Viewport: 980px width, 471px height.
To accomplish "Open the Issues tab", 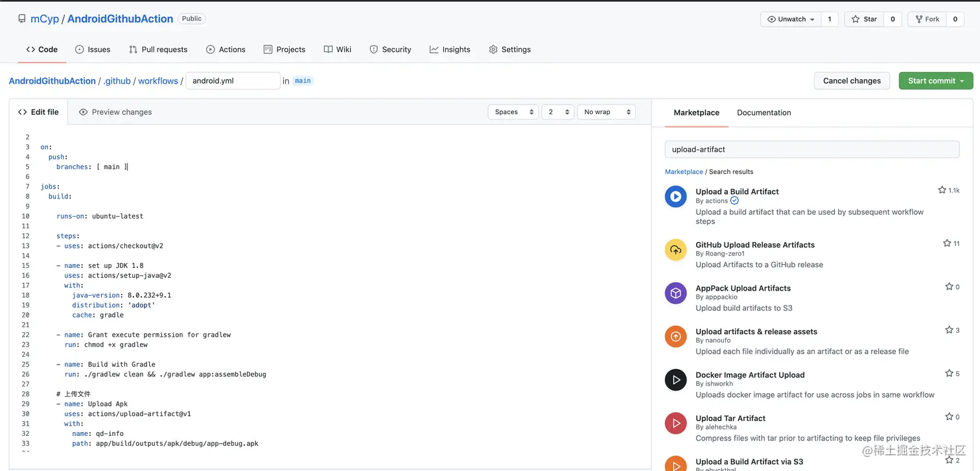I will 93,49.
